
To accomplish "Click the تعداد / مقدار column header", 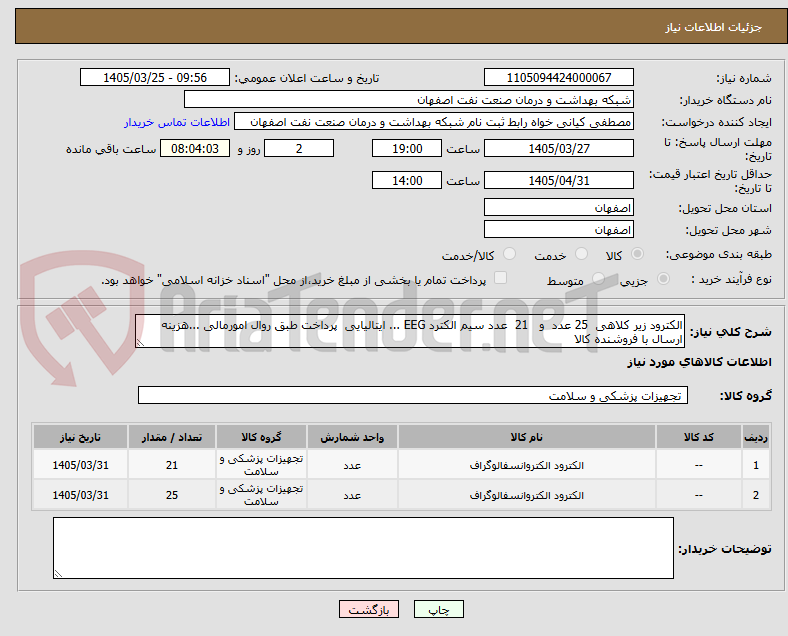I will pyautogui.click(x=172, y=437).
